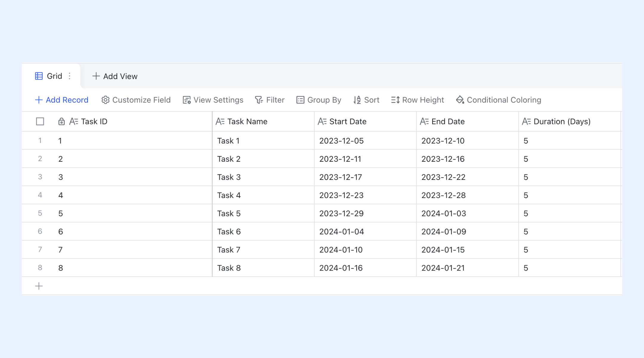Click the 'Task 7' name cell

pos(263,250)
